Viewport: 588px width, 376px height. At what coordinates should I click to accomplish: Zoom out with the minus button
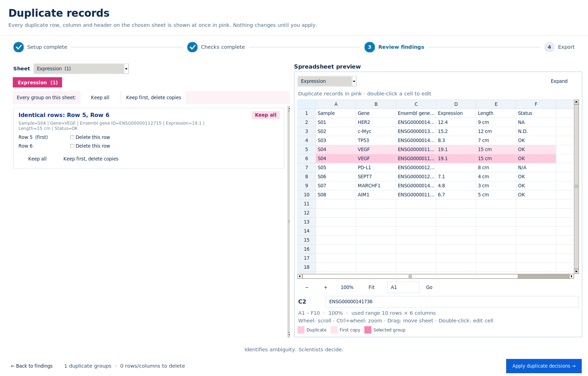click(x=307, y=287)
